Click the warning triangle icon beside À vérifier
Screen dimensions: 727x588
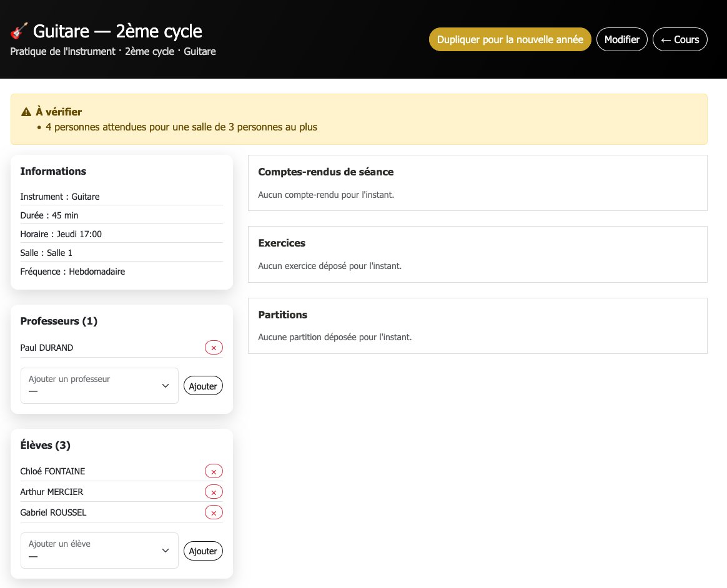point(26,112)
